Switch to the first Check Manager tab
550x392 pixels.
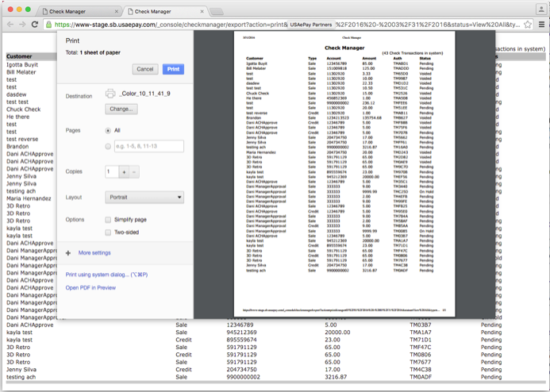coord(79,11)
